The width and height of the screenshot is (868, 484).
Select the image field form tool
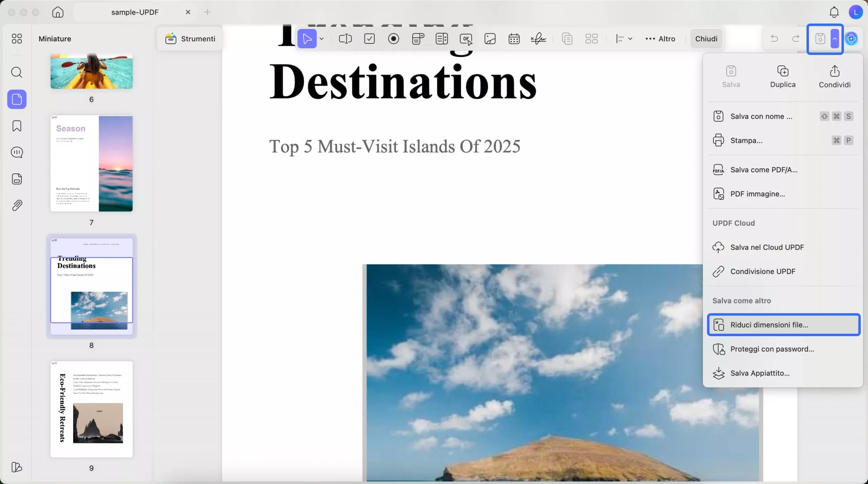[x=490, y=39]
